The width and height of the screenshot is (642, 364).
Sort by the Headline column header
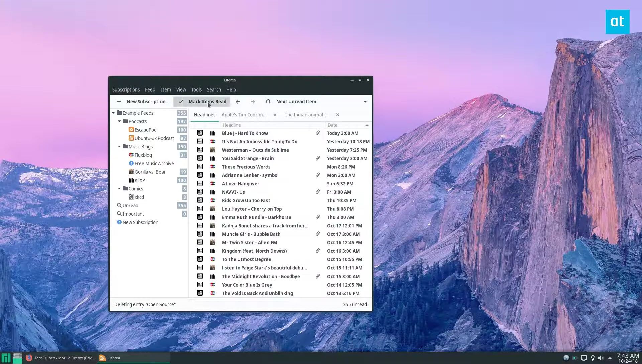click(x=273, y=125)
